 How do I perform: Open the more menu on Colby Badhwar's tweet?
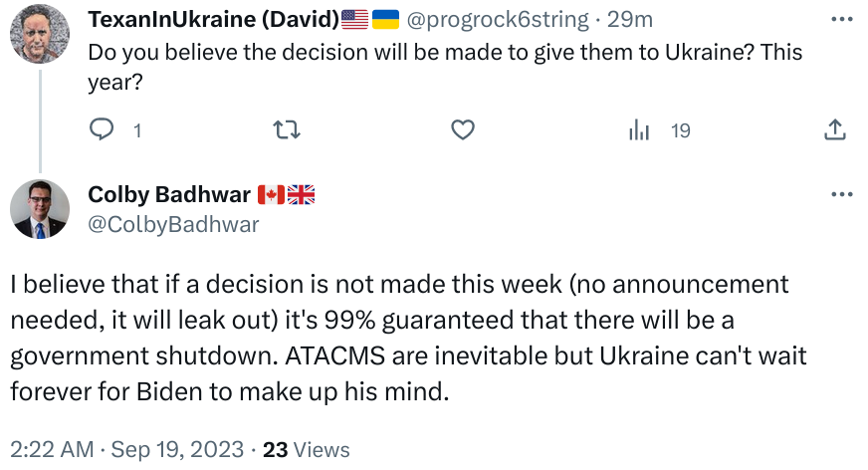(x=841, y=195)
